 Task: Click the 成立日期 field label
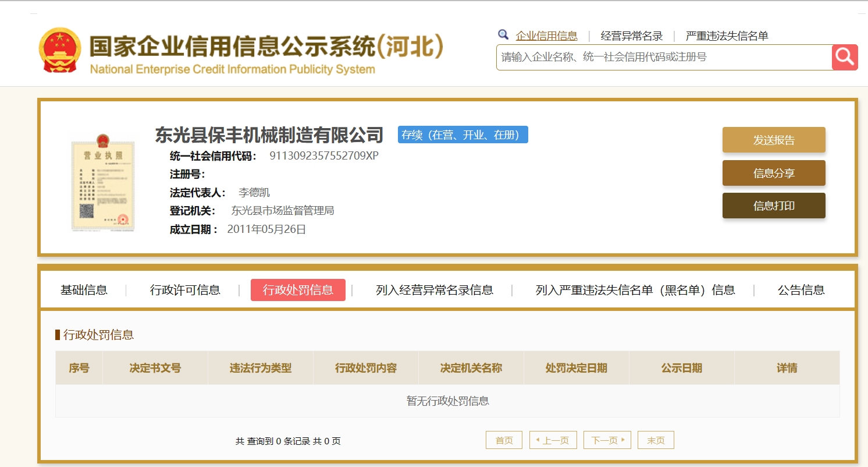tap(194, 229)
